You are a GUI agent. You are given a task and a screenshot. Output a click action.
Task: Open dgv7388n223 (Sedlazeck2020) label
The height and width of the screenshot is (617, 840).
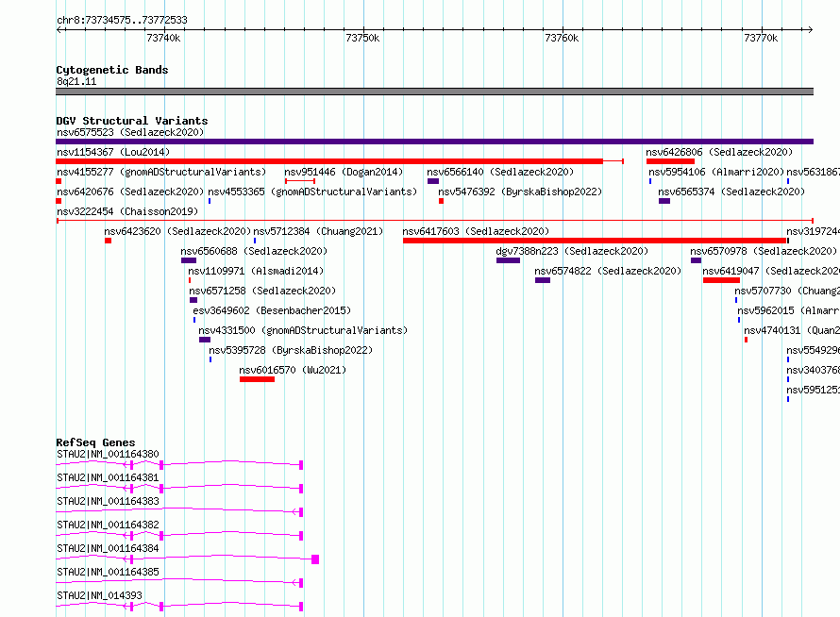point(572,251)
